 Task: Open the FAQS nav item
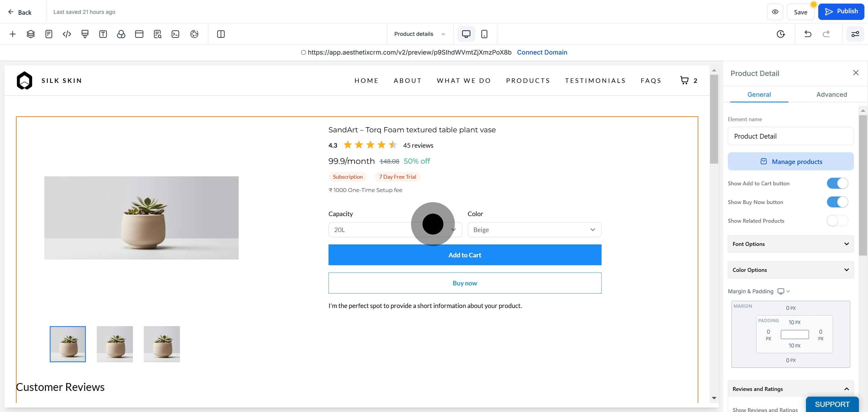pyautogui.click(x=651, y=80)
